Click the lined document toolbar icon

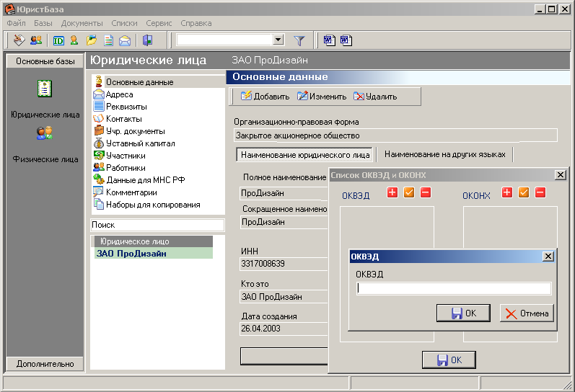pos(108,40)
